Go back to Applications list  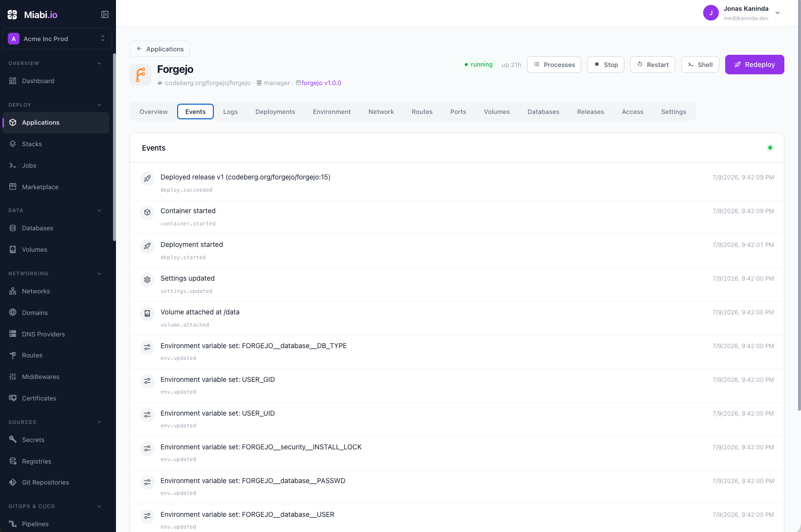(160, 49)
